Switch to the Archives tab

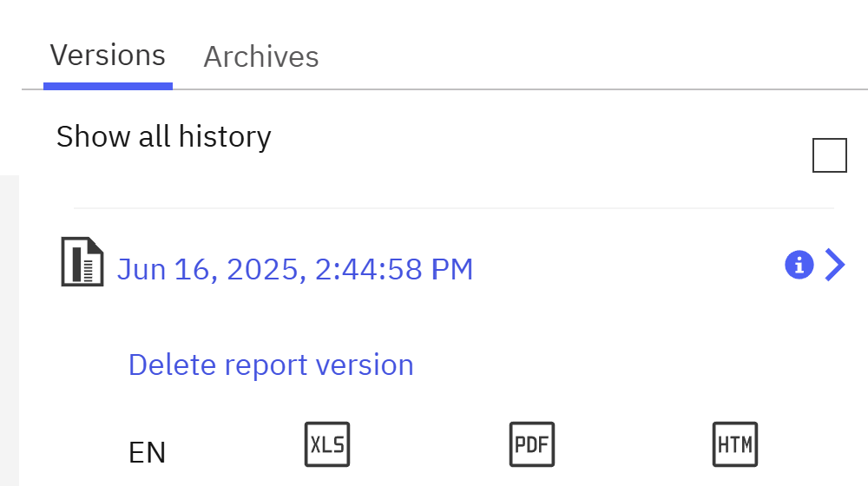click(x=261, y=57)
